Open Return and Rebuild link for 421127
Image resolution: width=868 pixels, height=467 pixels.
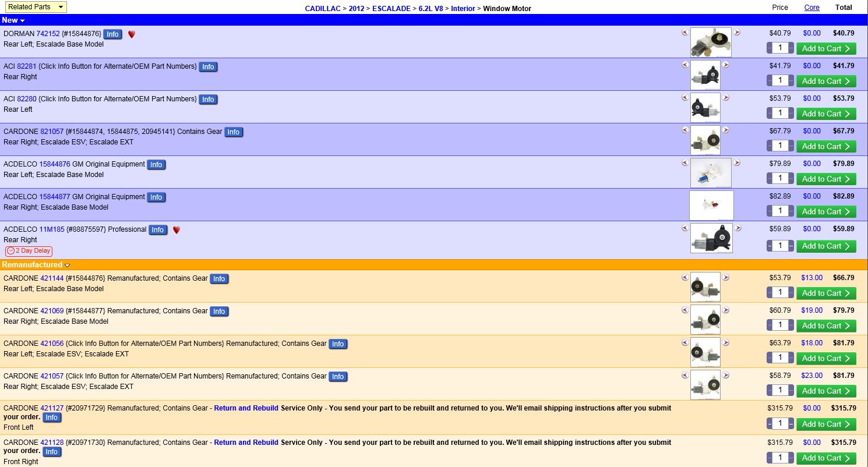coord(246,408)
